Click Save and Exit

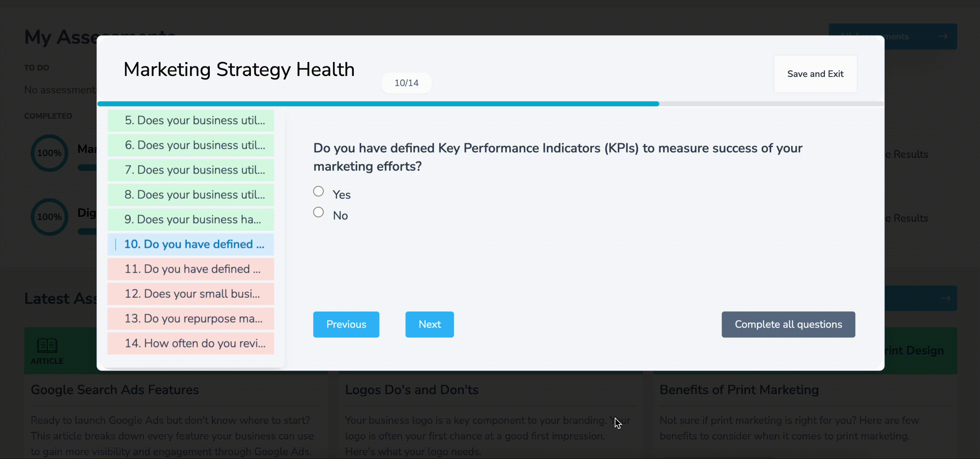[x=815, y=74]
